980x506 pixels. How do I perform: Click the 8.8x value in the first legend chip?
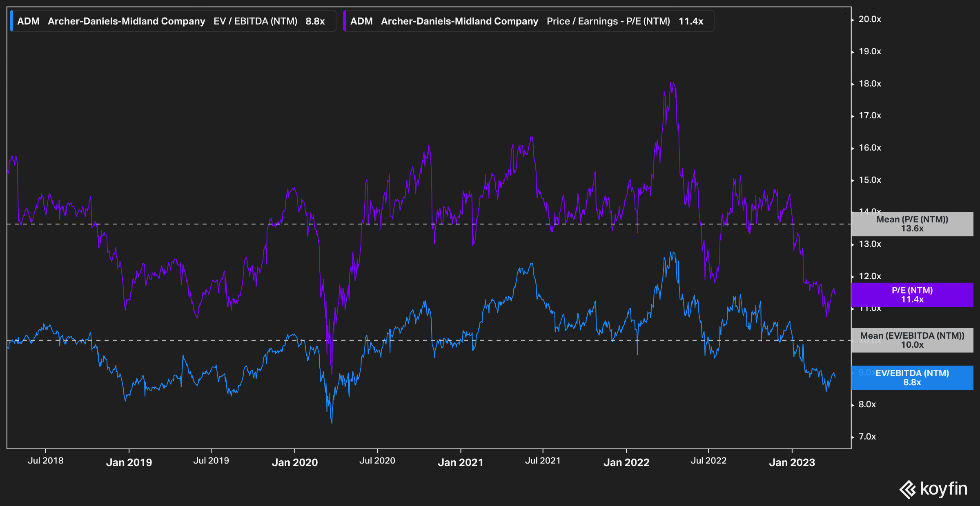pos(315,21)
